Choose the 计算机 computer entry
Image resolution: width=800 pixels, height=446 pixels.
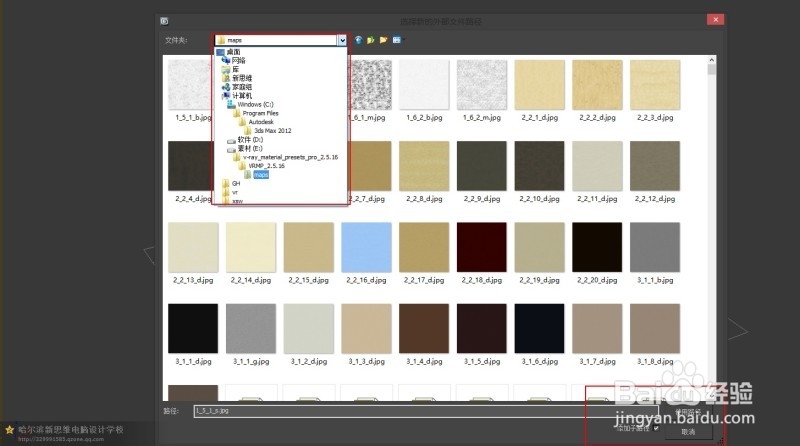(x=242, y=95)
